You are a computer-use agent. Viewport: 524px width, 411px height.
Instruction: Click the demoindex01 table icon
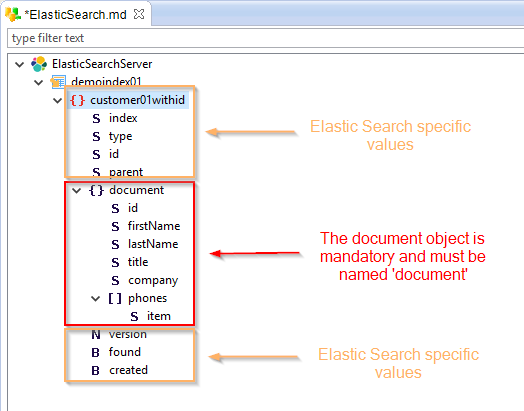pos(58,82)
